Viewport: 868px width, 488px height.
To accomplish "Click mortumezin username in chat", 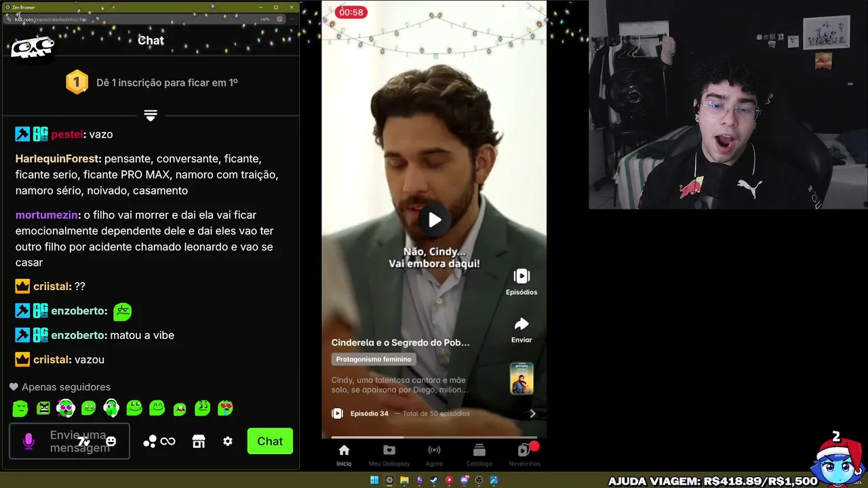I will [47, 215].
